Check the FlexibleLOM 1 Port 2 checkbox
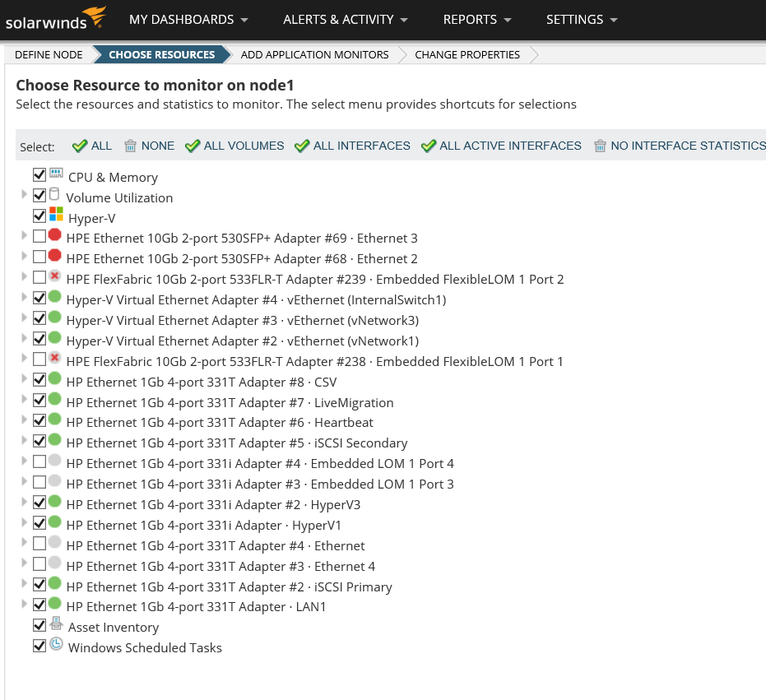Image resolution: width=766 pixels, height=700 pixels. 39,277
